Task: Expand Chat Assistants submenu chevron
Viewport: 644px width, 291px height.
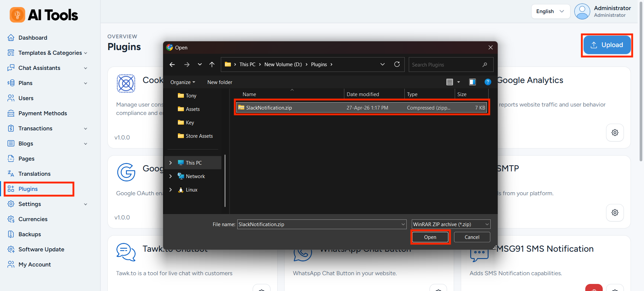Action: pos(86,68)
